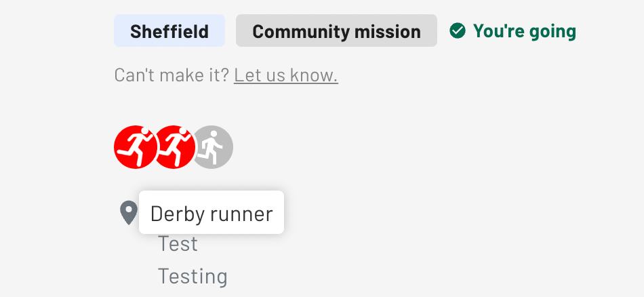
Task: Click the 'Derby runner' tooltip
Action: 212,212
